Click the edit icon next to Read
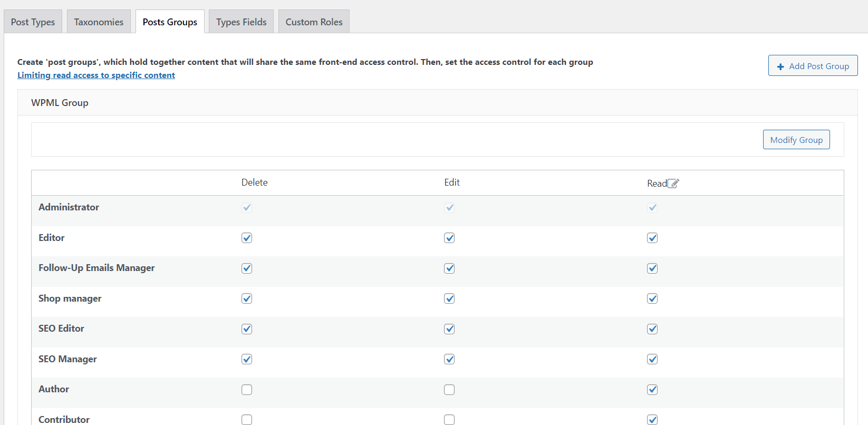The height and width of the screenshot is (425, 868). [673, 183]
